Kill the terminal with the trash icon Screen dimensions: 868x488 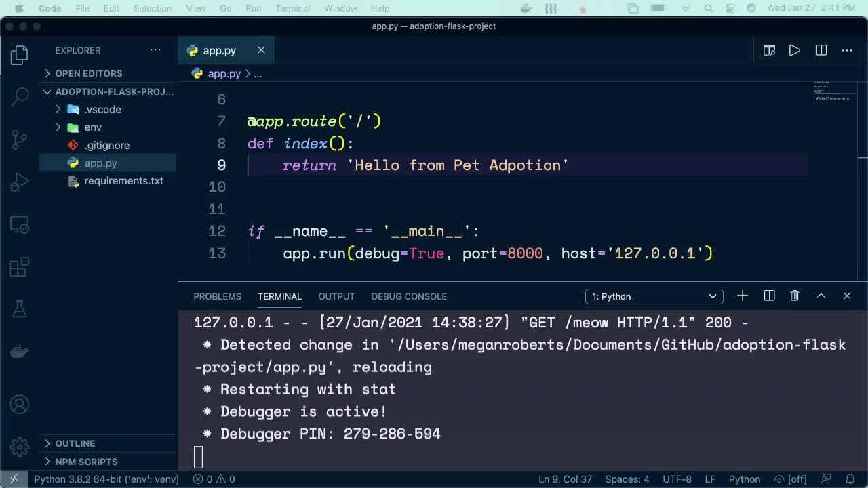[x=794, y=296]
